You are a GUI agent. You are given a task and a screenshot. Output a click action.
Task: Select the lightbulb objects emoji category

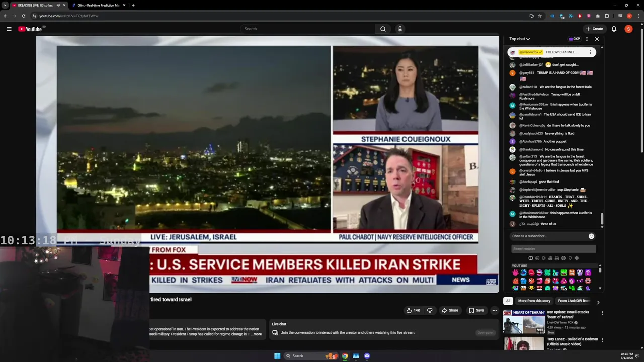tap(570, 258)
